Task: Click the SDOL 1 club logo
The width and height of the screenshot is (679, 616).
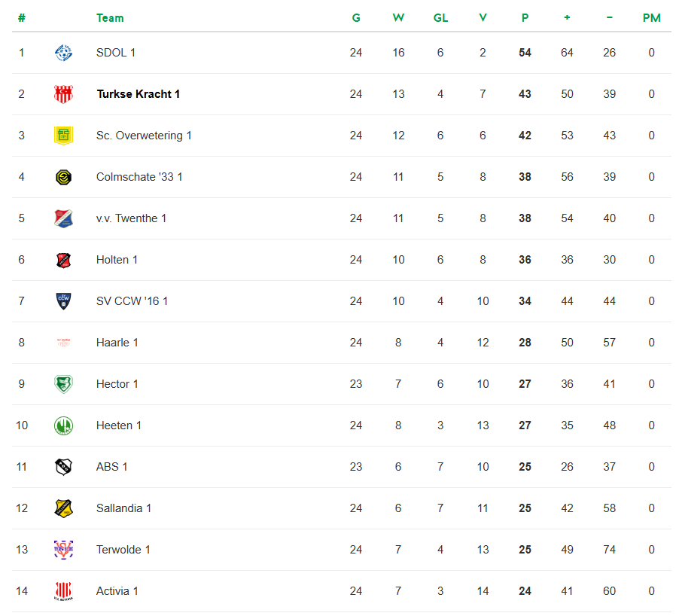Action: pyautogui.click(x=64, y=53)
